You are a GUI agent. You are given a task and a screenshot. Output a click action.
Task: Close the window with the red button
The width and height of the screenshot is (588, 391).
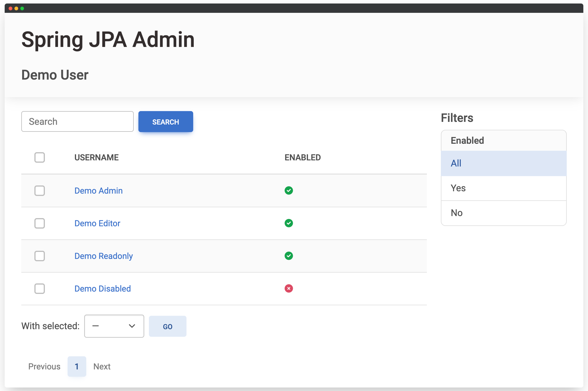click(10, 8)
